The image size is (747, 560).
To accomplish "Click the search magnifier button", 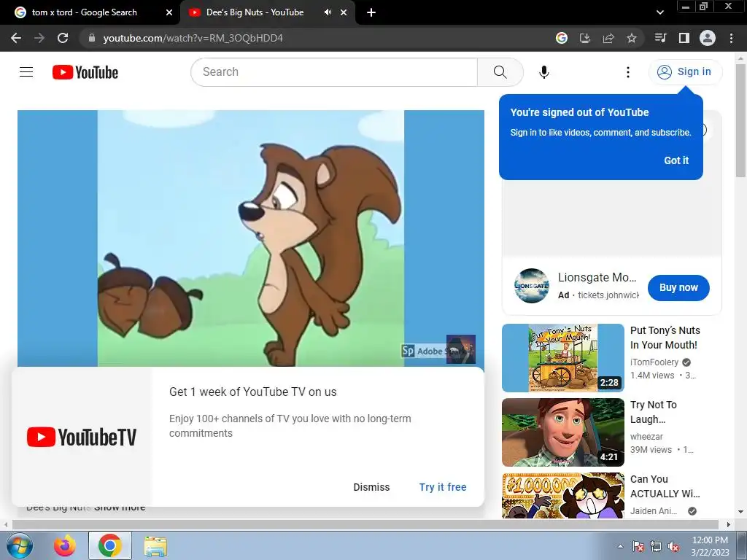I will pyautogui.click(x=500, y=72).
